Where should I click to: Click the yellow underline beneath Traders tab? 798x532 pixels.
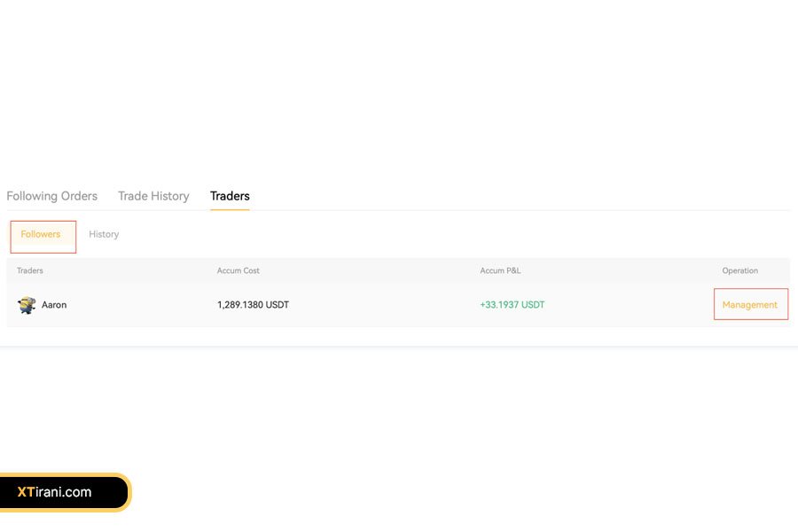230,209
